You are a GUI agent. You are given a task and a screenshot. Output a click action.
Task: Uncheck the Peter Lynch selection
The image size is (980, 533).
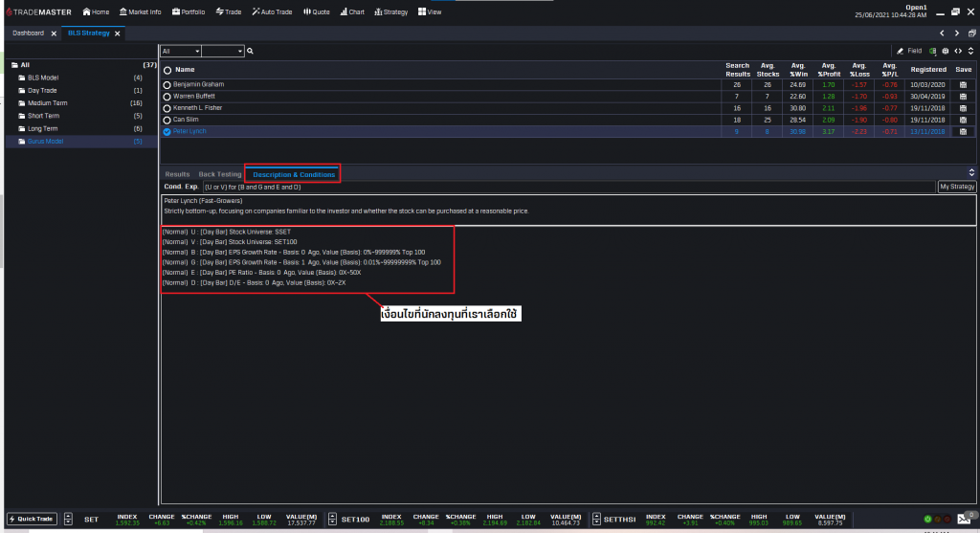pos(167,132)
